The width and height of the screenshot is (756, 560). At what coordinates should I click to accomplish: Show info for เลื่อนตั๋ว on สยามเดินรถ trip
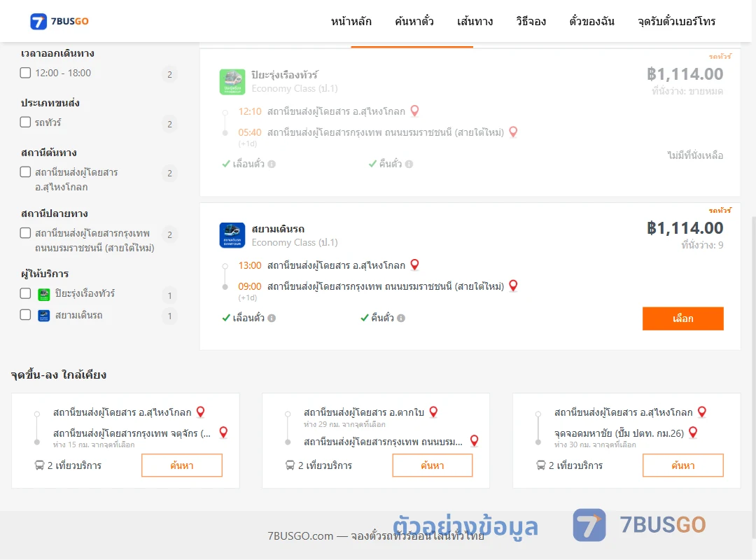coord(272,318)
